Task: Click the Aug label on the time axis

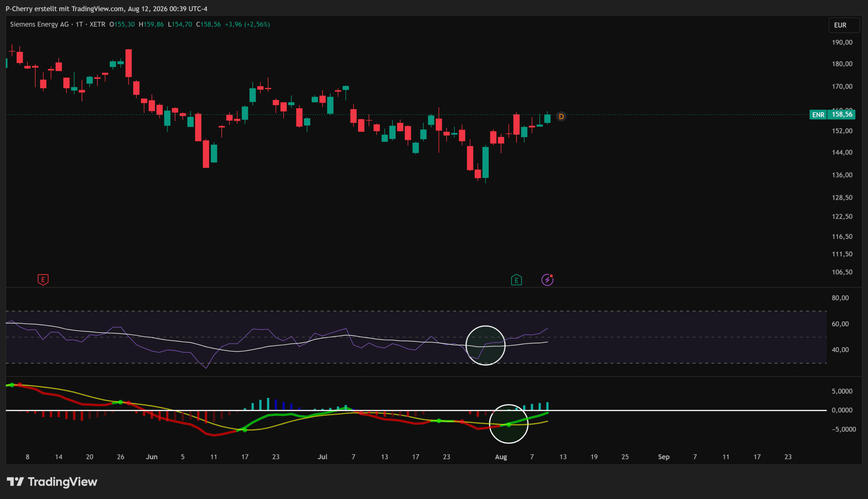Action: (501, 457)
